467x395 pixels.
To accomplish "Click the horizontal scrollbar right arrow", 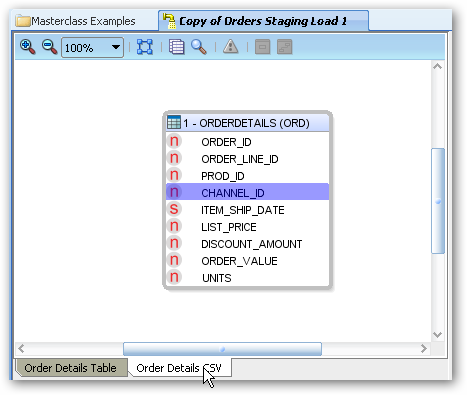I will [x=424, y=349].
